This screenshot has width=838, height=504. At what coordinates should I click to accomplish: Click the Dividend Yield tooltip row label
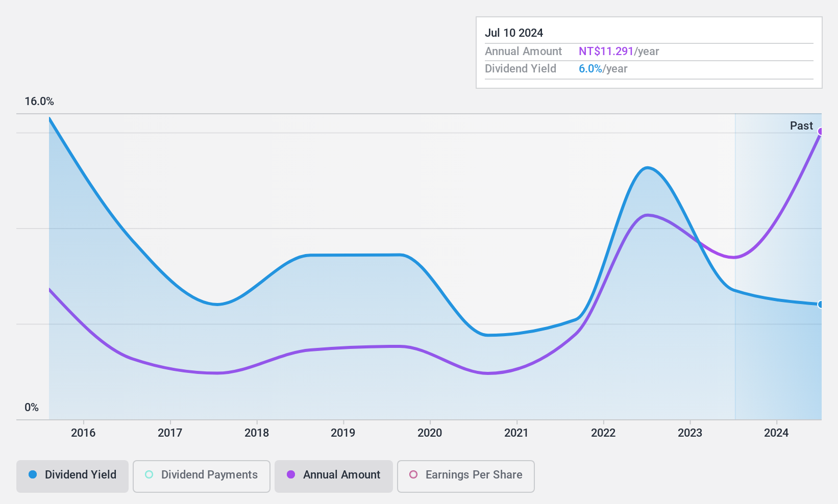(x=521, y=69)
